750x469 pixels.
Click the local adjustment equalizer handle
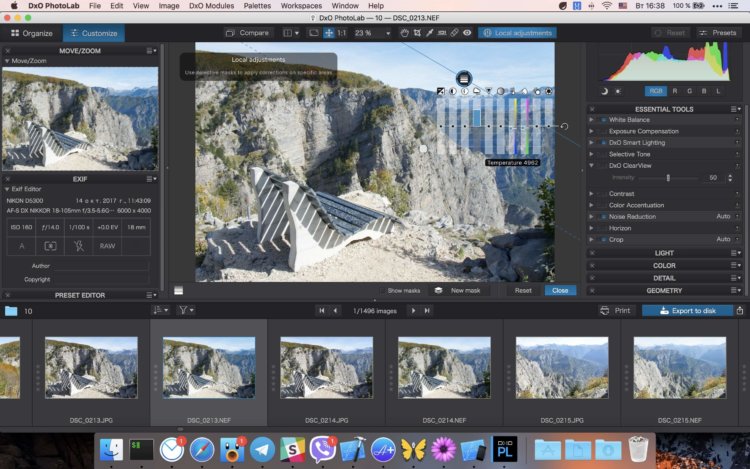click(463, 78)
